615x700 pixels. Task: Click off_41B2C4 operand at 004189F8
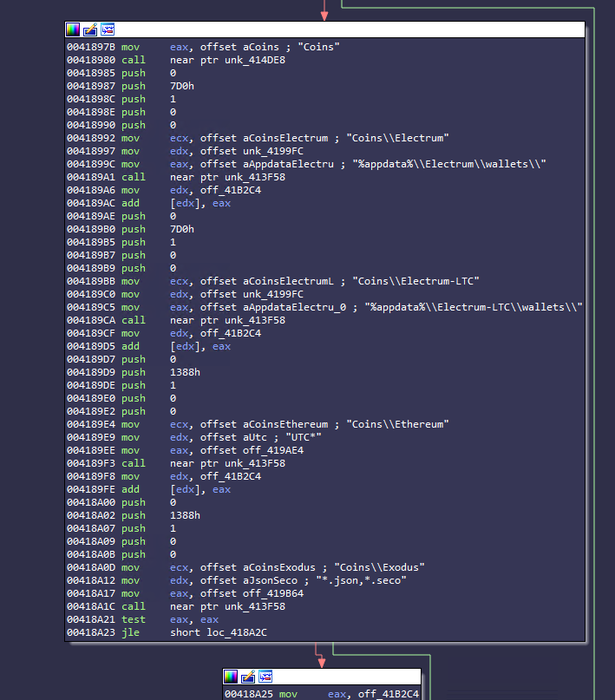point(231,476)
